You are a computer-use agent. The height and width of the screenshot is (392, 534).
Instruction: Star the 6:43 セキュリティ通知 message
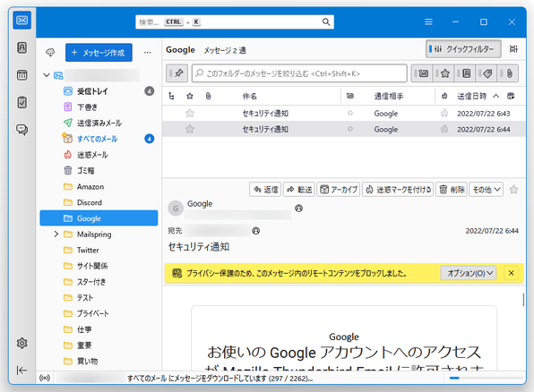pos(190,114)
